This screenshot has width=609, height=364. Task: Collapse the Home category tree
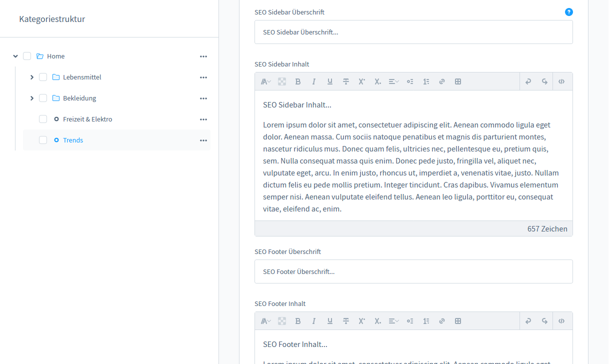click(15, 56)
